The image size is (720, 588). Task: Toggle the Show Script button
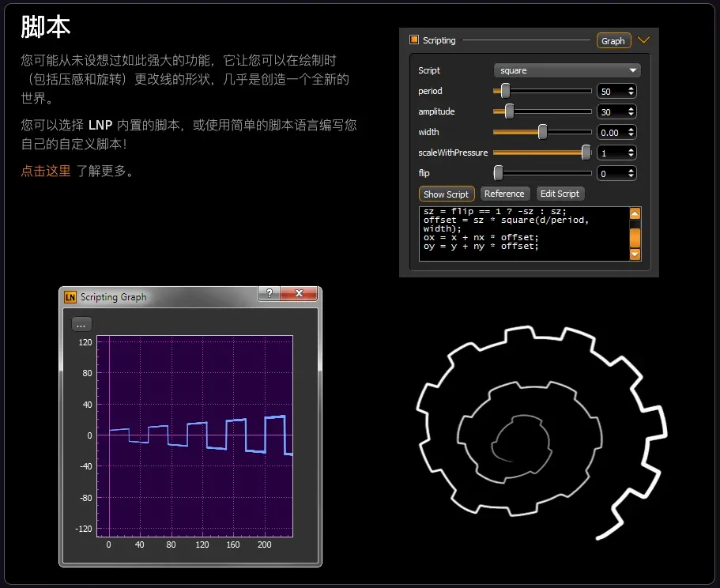pyautogui.click(x=447, y=194)
